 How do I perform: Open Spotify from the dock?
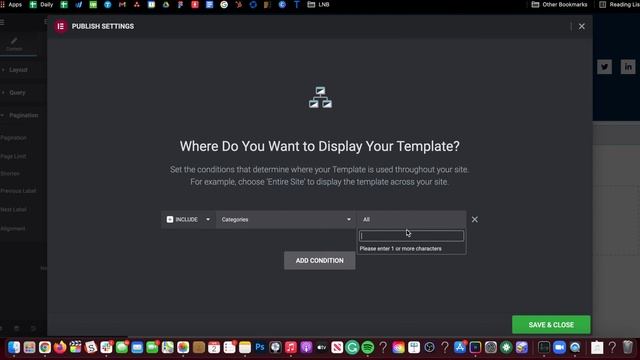point(368,347)
